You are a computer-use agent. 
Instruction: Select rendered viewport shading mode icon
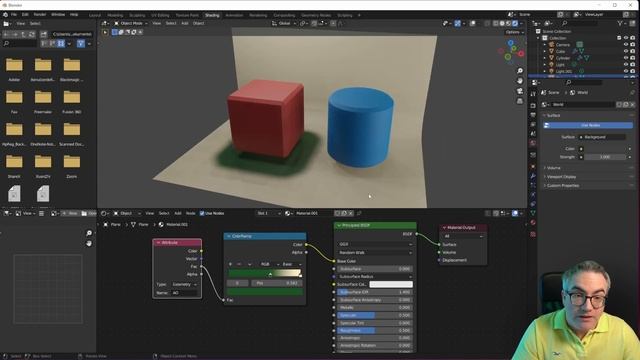[x=515, y=23]
